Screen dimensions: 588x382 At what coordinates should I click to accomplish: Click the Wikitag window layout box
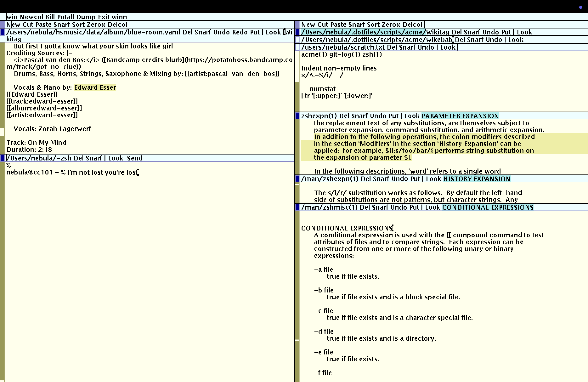tap(297, 32)
